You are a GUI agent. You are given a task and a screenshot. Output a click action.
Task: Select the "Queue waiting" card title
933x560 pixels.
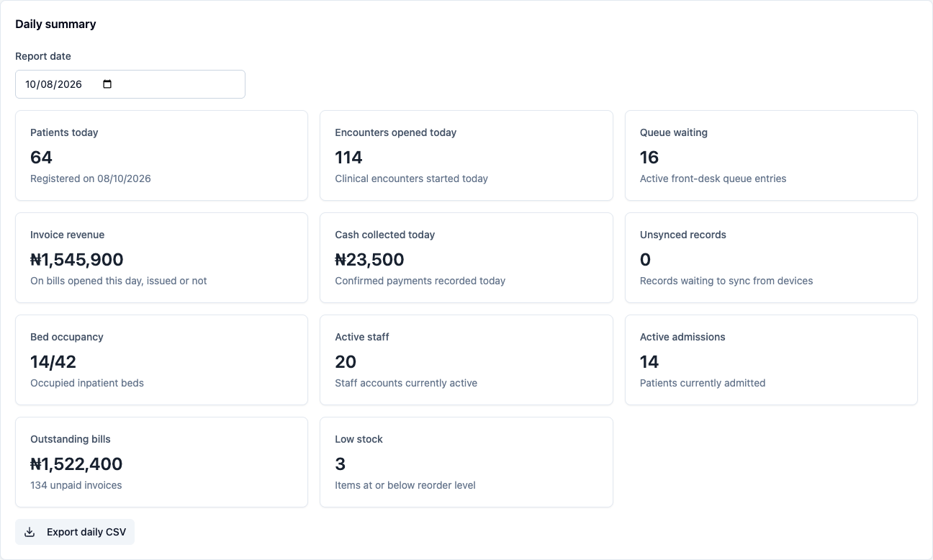pos(674,132)
